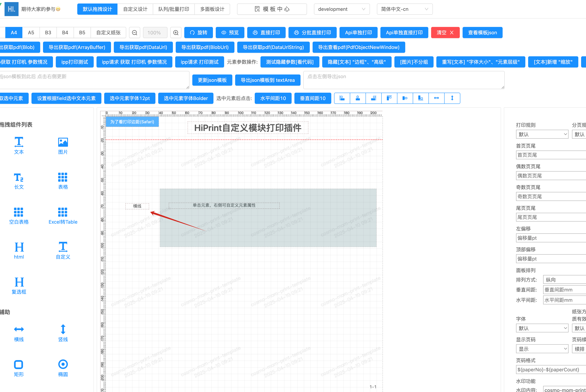Click the 分批直接打印 button
The height and width of the screenshot is (392, 586).
312,33
